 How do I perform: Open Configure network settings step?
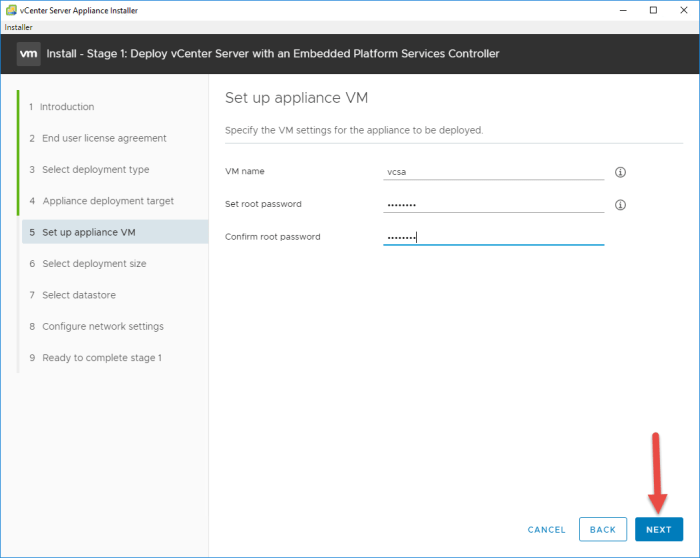click(x=102, y=327)
